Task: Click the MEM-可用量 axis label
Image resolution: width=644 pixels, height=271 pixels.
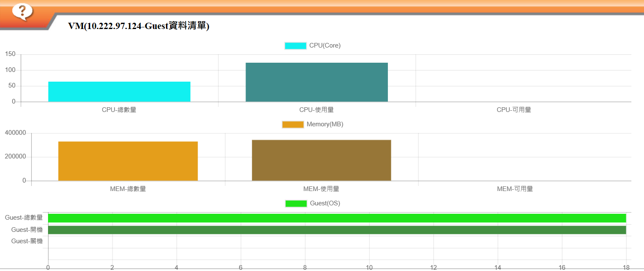Action: pyautogui.click(x=515, y=189)
